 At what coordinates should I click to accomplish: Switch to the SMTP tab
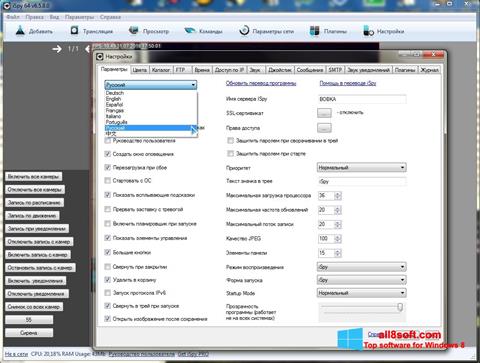point(335,70)
